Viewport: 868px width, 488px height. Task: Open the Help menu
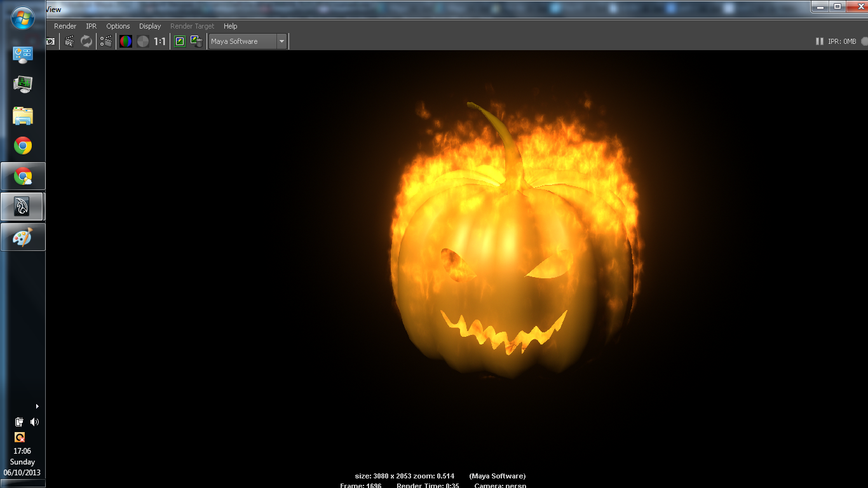pyautogui.click(x=230, y=26)
